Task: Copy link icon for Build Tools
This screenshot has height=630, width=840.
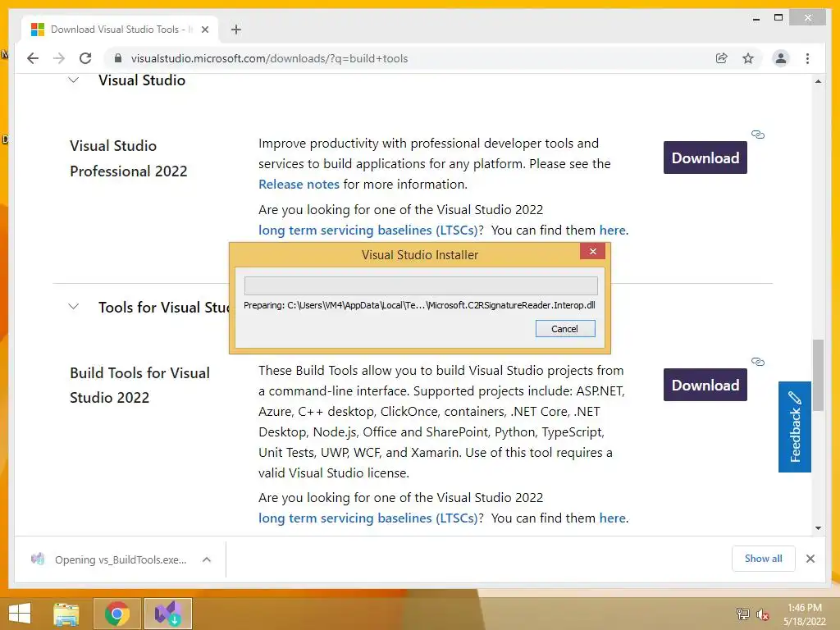Action: [x=757, y=362]
